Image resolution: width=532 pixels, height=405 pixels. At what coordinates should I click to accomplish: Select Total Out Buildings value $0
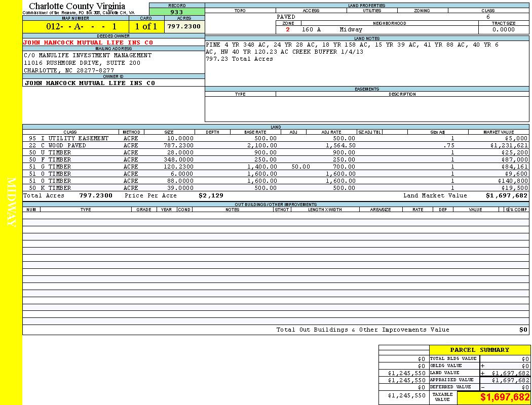tap(523, 330)
